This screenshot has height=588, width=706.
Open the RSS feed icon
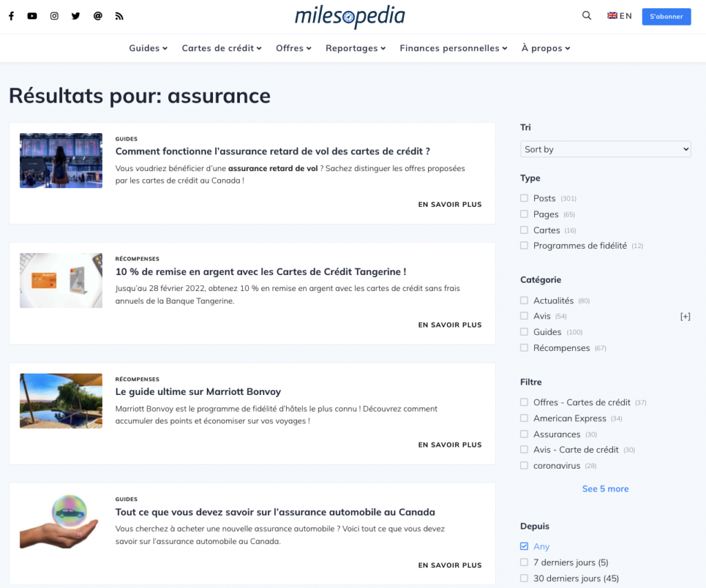click(x=119, y=15)
